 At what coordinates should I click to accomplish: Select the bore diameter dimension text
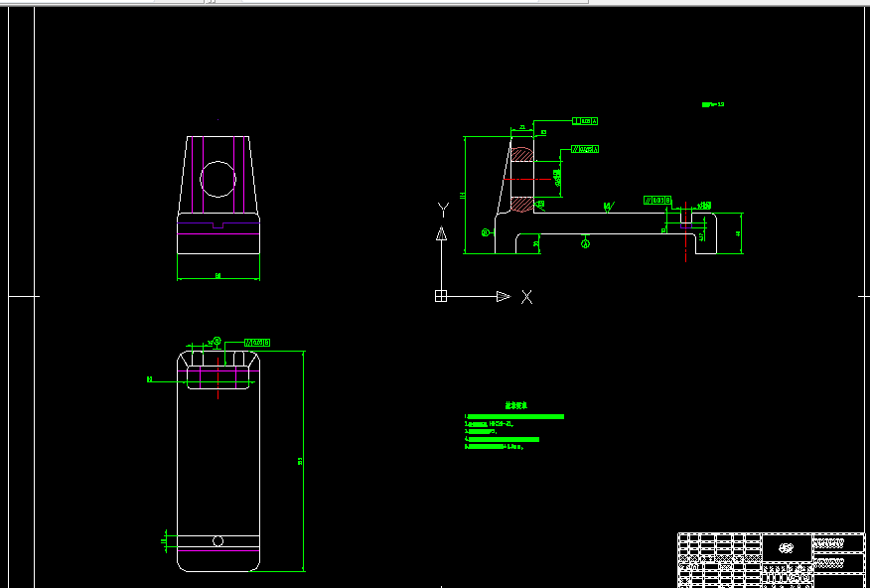[557, 178]
